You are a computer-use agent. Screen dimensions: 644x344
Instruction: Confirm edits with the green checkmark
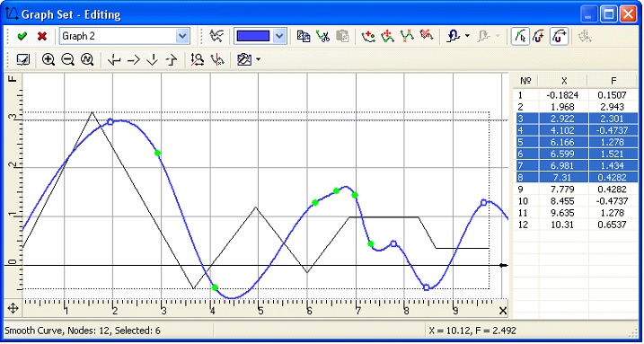[22, 37]
